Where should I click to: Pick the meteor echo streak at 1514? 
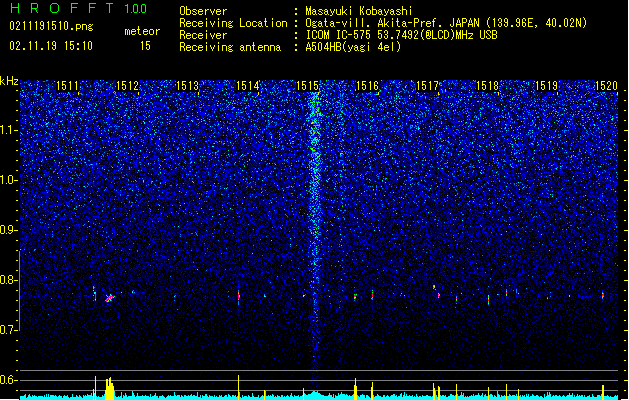pos(239,297)
